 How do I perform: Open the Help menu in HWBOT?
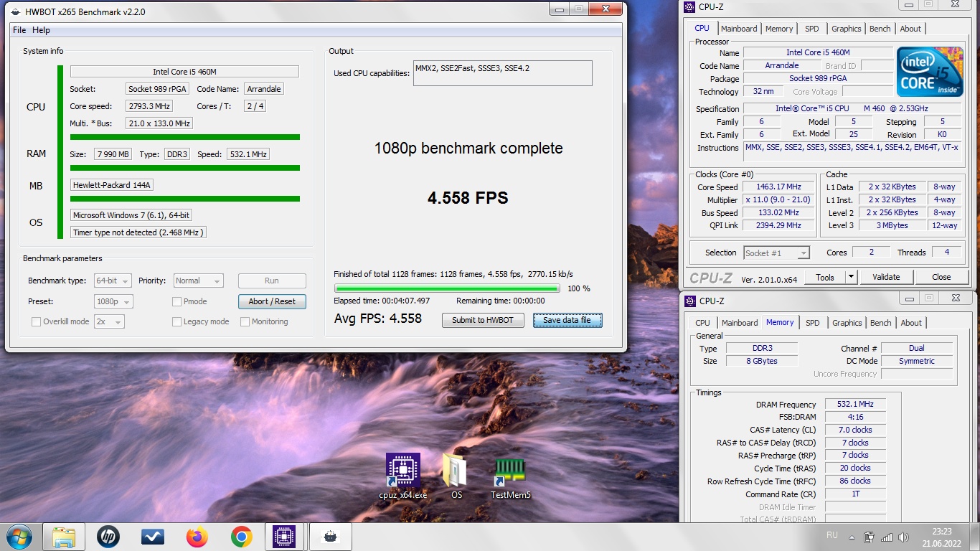click(x=41, y=30)
